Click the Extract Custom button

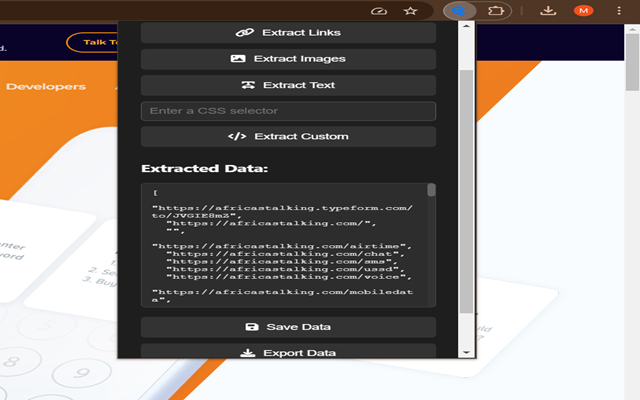point(288,136)
